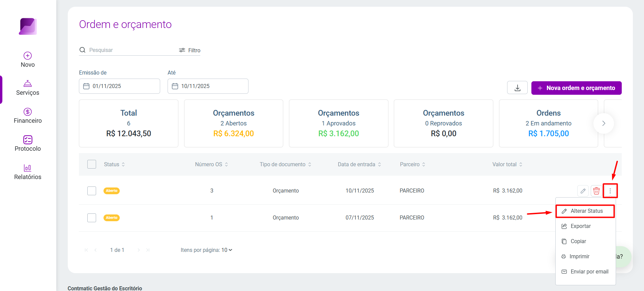The image size is (644, 291).
Task: Sort by the Número OS column
Action: tap(211, 164)
